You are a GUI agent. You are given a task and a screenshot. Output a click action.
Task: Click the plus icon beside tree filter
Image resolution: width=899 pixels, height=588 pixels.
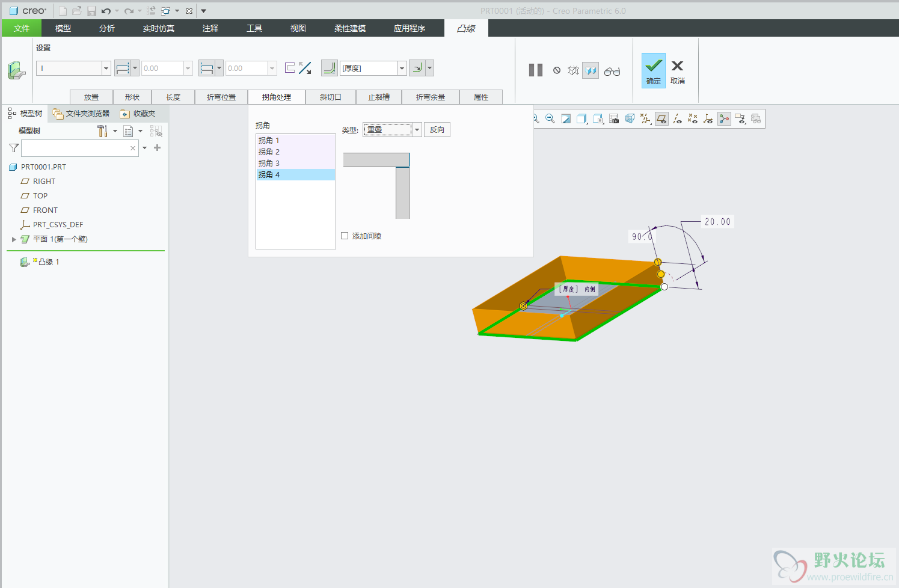click(158, 148)
